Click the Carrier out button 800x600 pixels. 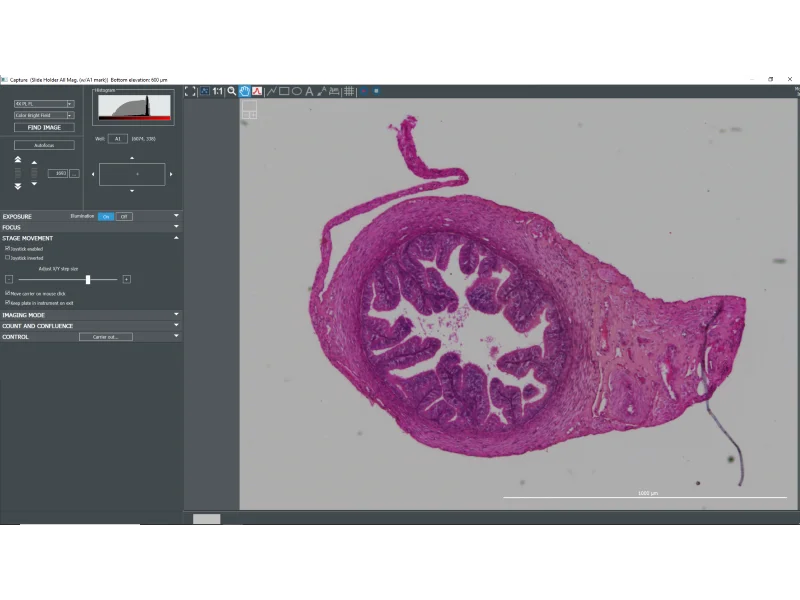point(106,337)
